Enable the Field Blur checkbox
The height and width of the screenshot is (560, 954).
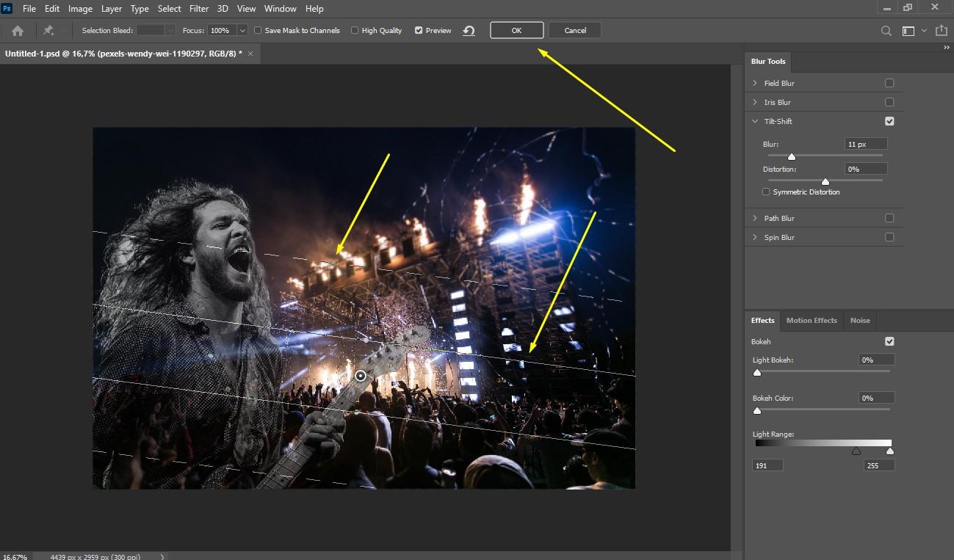[x=889, y=83]
